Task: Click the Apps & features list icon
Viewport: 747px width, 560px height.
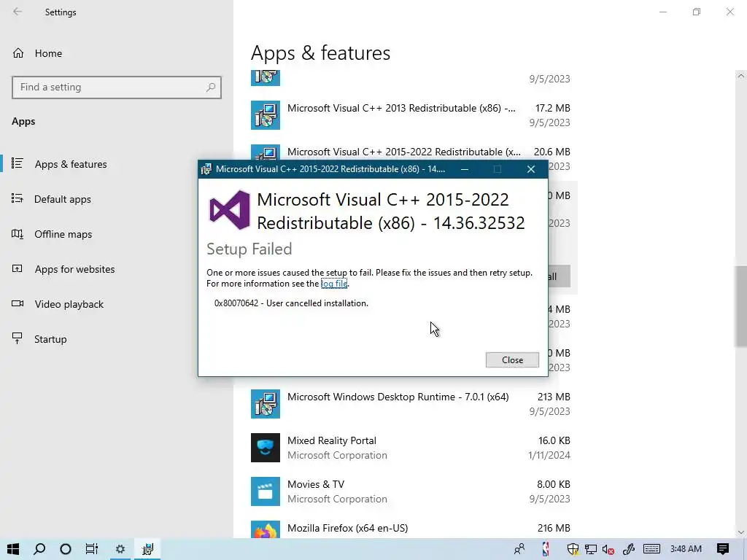Action: tap(18, 163)
